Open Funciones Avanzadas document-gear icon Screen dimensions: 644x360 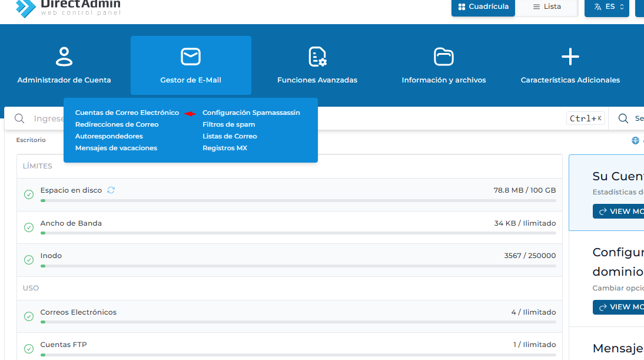click(x=317, y=57)
